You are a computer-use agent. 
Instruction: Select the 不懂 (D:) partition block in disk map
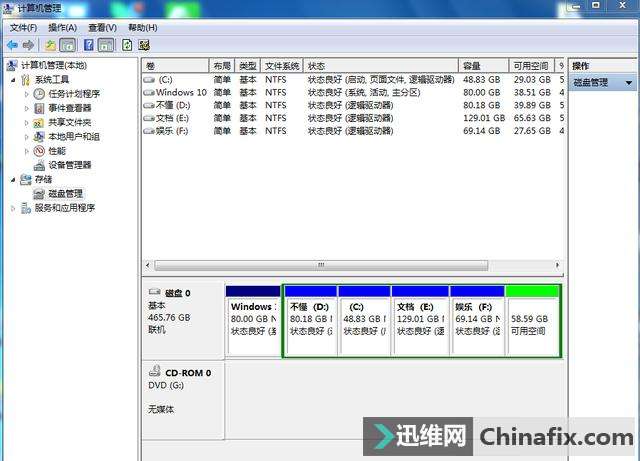tap(311, 321)
